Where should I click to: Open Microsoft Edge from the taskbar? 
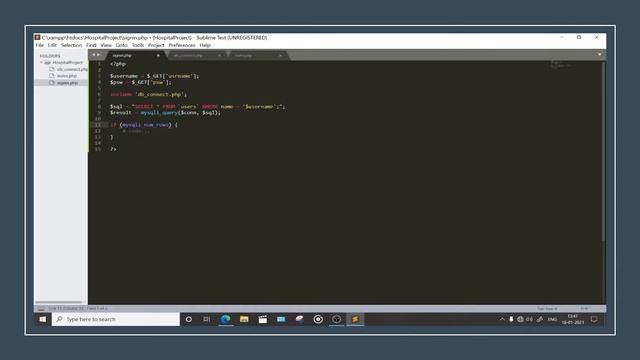click(x=225, y=319)
